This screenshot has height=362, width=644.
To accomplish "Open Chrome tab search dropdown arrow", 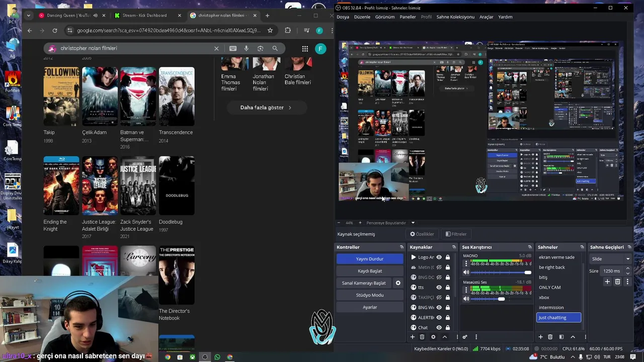I will (28, 16).
